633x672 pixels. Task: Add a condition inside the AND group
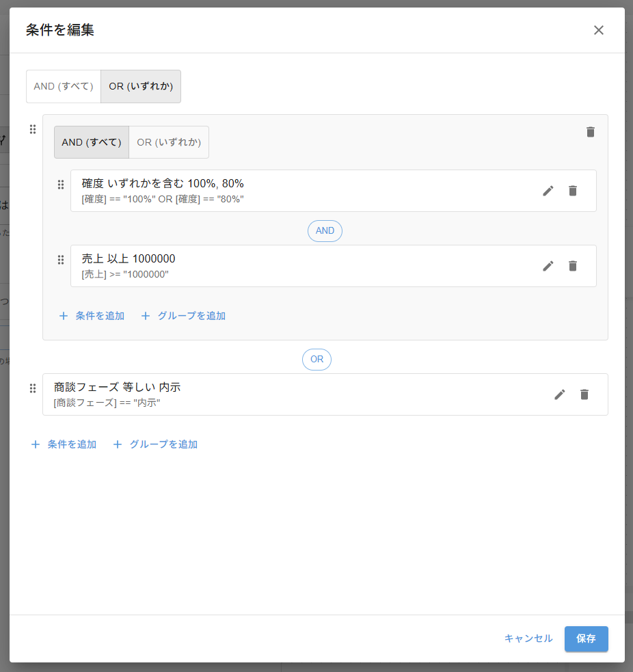pyautogui.click(x=92, y=316)
